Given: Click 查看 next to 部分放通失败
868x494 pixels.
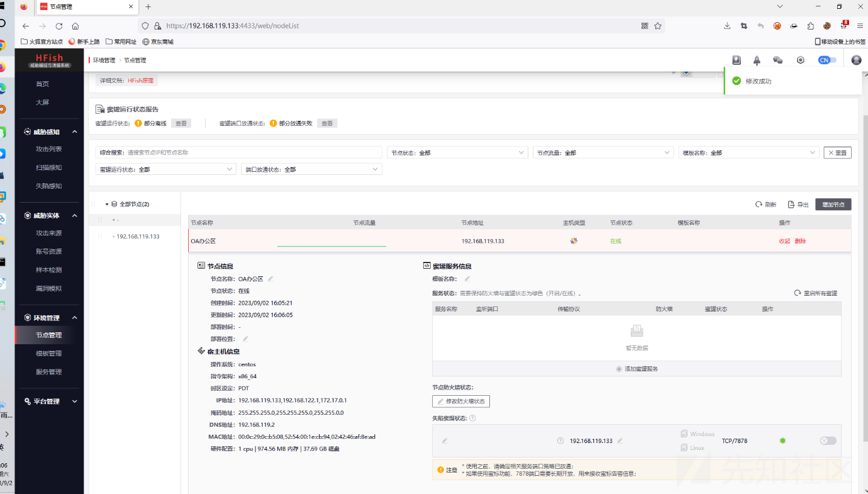Looking at the screenshot, I should point(327,123).
